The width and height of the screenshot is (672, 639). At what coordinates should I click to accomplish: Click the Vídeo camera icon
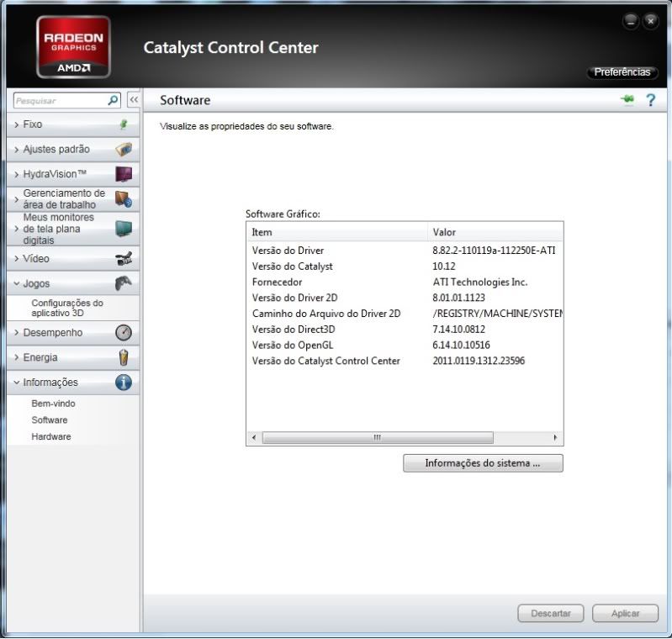(x=124, y=258)
